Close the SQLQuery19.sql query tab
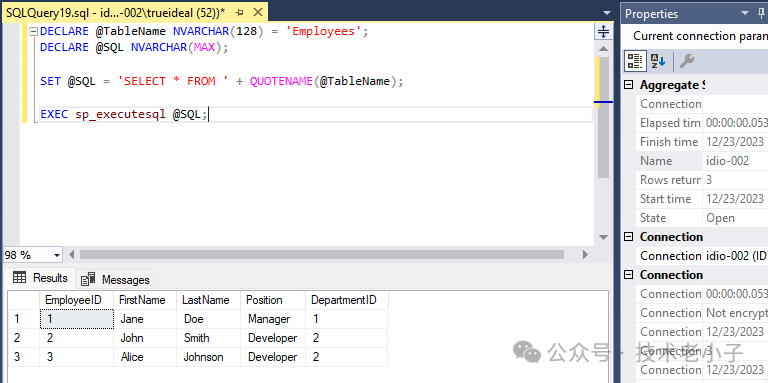The image size is (768, 383). coord(258,13)
